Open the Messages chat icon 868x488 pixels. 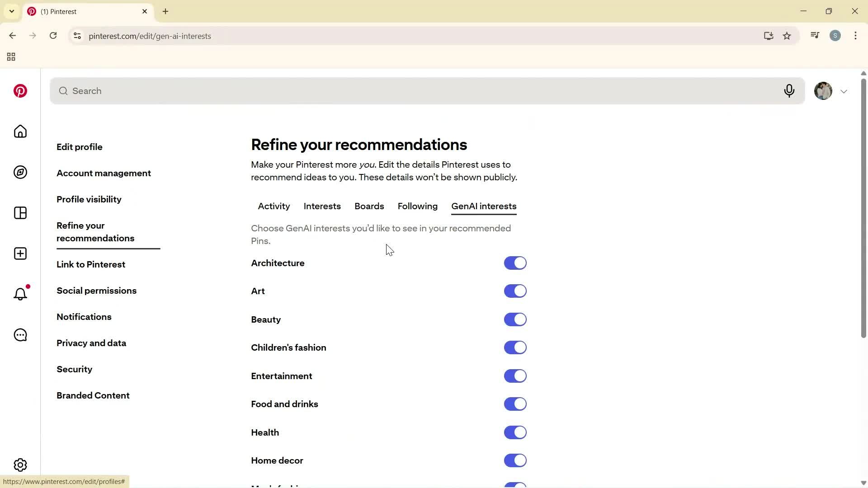20,335
